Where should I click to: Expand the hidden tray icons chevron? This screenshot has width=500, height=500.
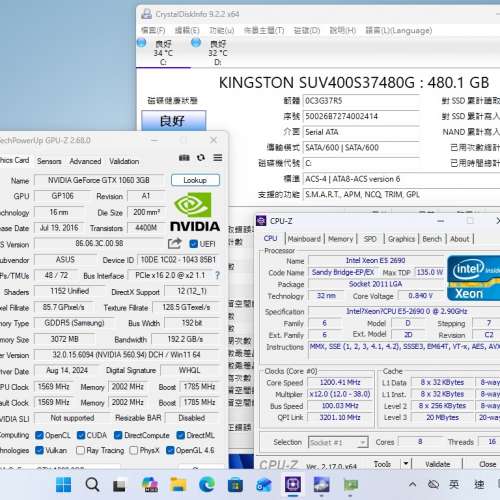[412, 484]
